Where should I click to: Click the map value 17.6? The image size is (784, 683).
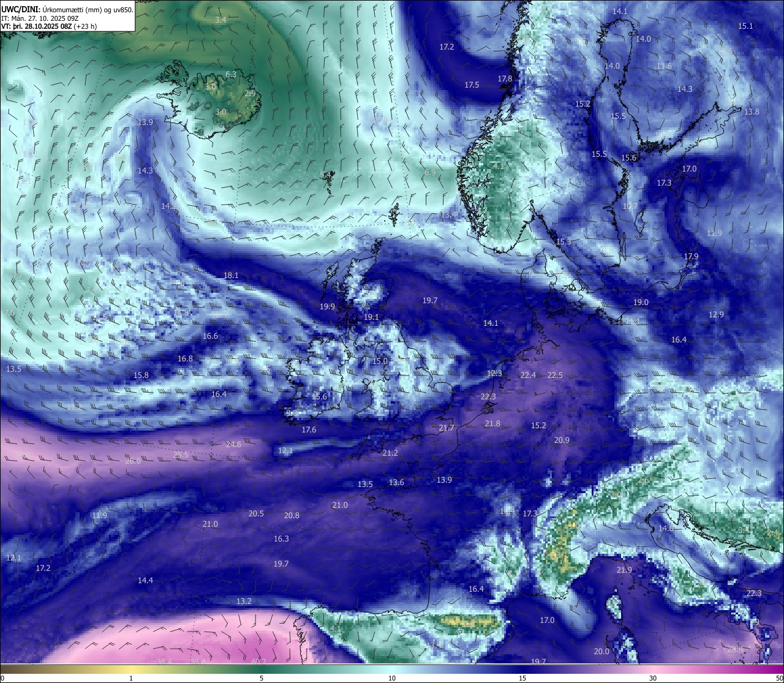309,429
